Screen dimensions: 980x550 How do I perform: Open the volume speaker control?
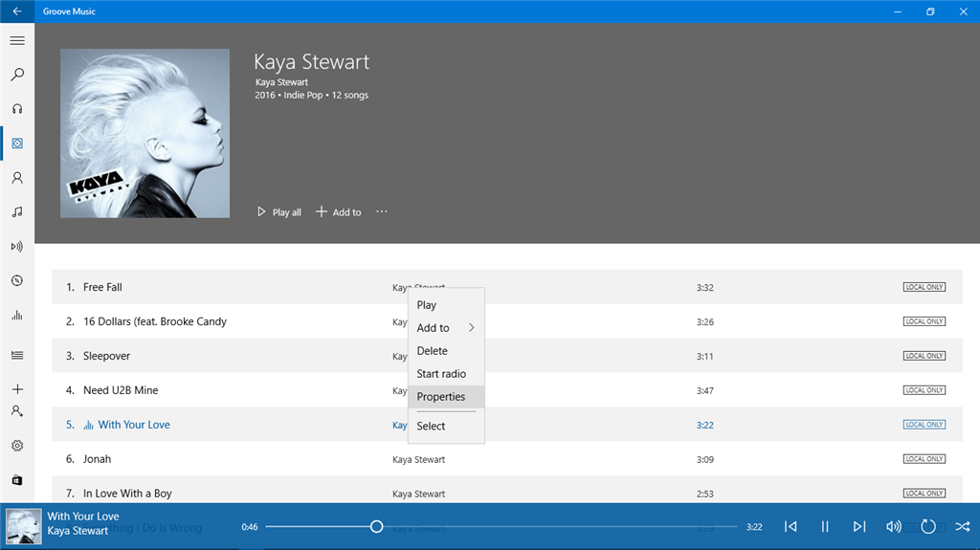(x=894, y=527)
